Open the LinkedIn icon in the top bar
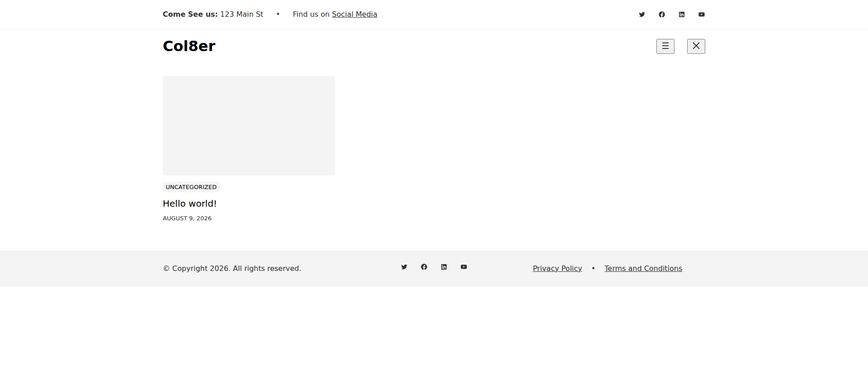The image size is (868, 365). click(x=682, y=14)
